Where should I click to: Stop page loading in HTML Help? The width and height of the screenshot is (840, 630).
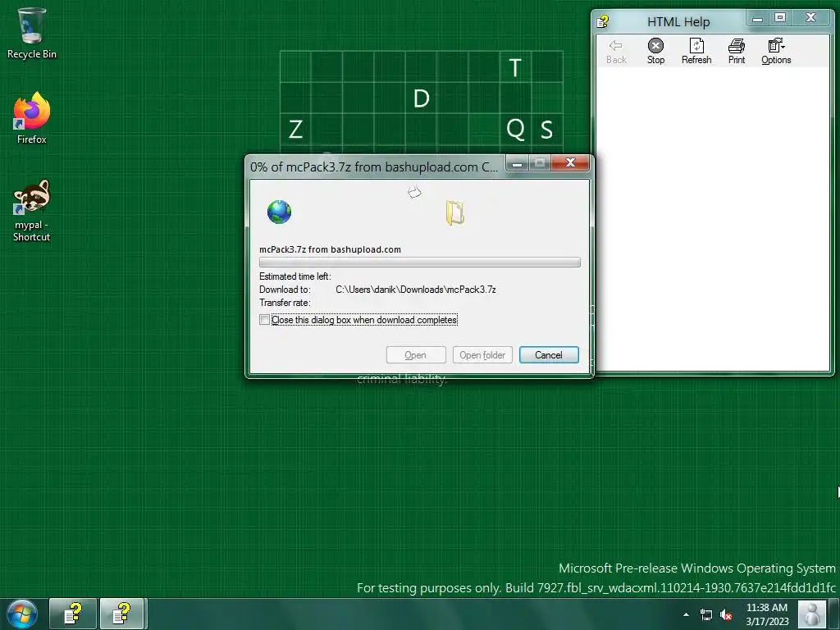(x=655, y=52)
